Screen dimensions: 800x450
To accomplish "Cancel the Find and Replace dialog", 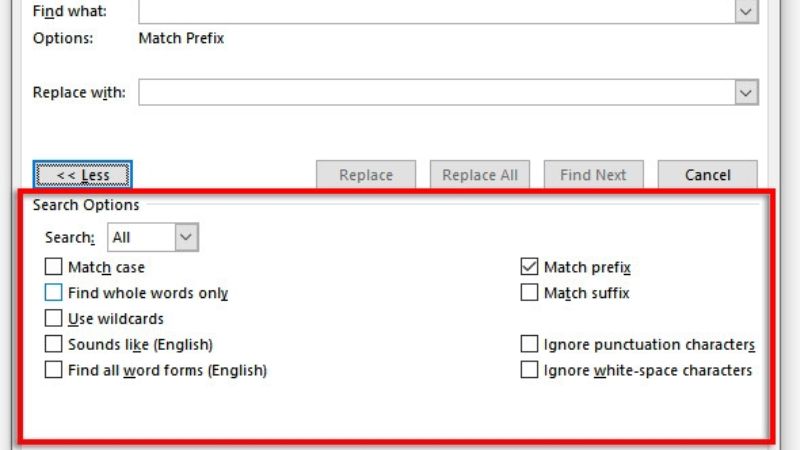I will coord(707,175).
